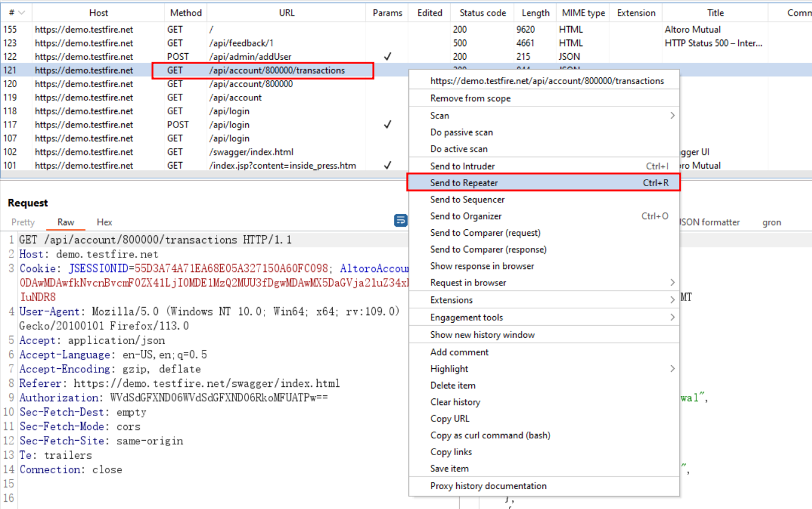Choose Send to Repeater from context menu

pyautogui.click(x=464, y=183)
